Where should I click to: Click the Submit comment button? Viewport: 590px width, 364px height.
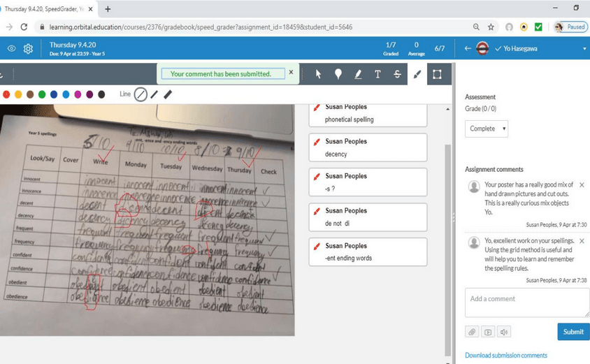(x=573, y=331)
